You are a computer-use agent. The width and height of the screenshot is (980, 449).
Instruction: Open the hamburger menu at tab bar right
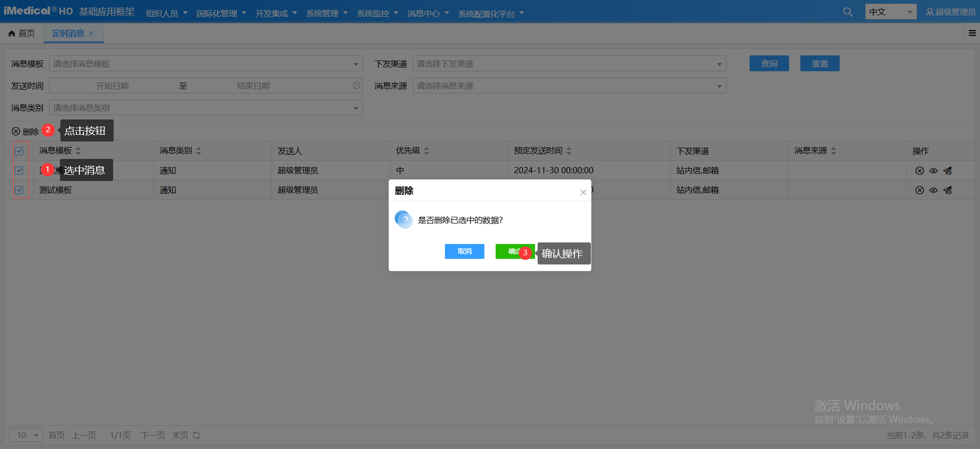click(x=972, y=33)
